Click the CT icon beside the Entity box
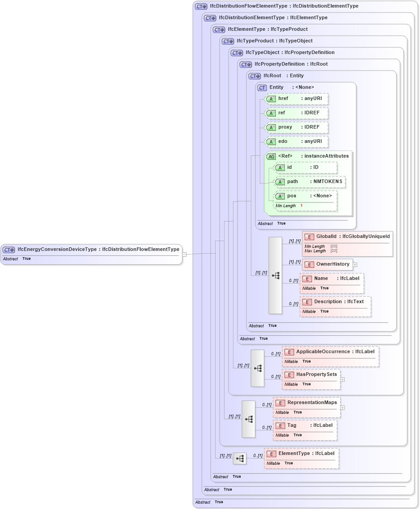 [x=262, y=88]
